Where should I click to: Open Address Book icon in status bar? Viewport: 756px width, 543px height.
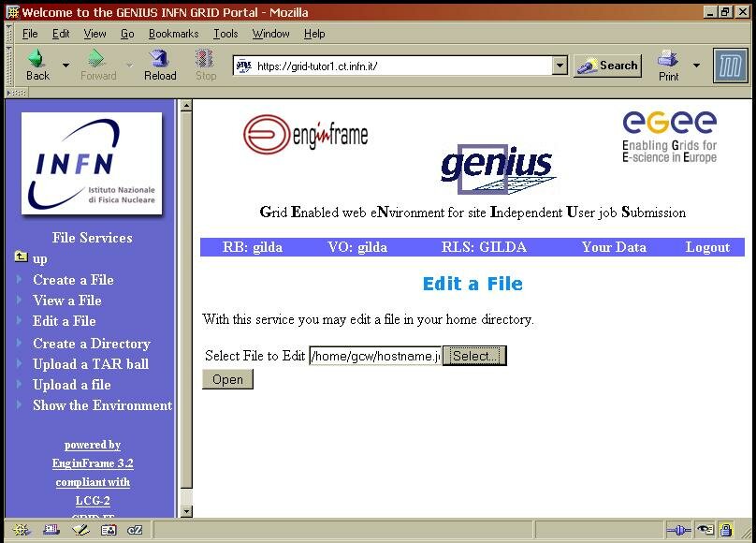point(109,530)
